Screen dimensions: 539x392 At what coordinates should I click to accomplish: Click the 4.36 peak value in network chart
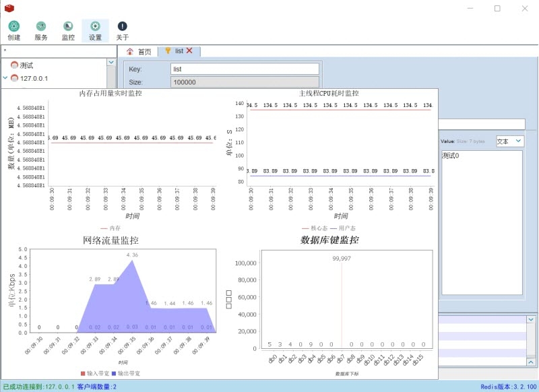(x=132, y=255)
